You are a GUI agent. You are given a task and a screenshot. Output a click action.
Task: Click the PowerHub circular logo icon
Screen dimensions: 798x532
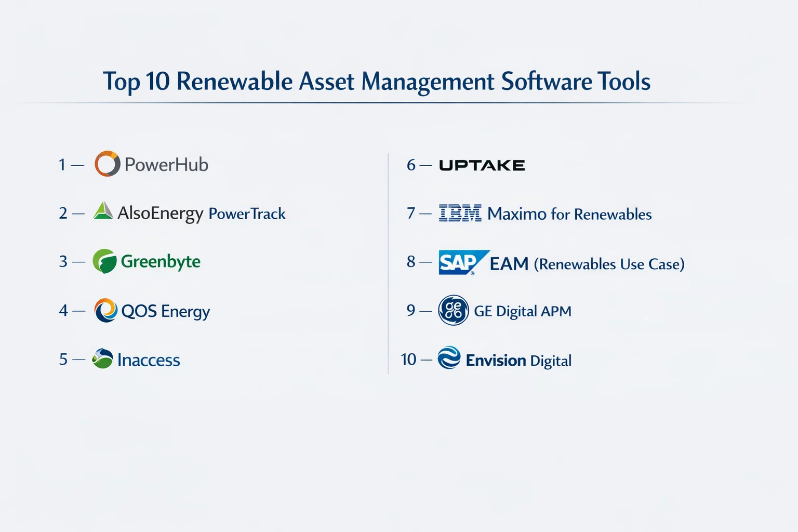108,164
